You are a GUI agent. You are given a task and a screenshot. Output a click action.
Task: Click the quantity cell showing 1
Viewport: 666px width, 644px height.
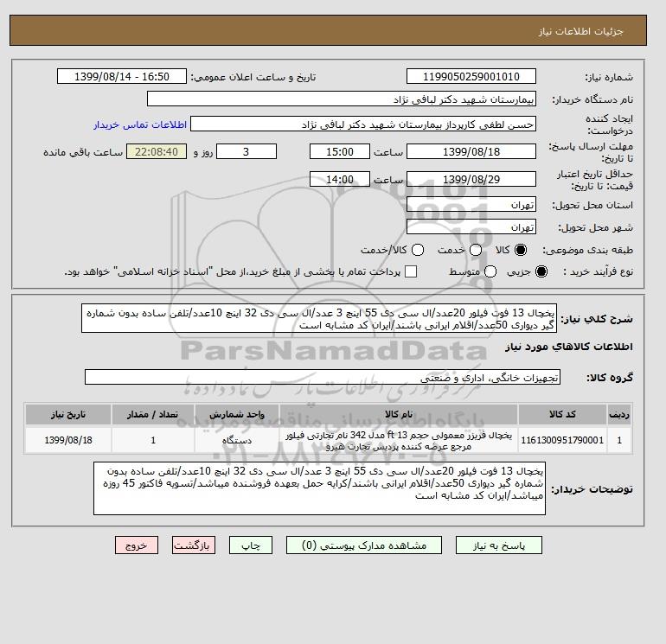(153, 440)
